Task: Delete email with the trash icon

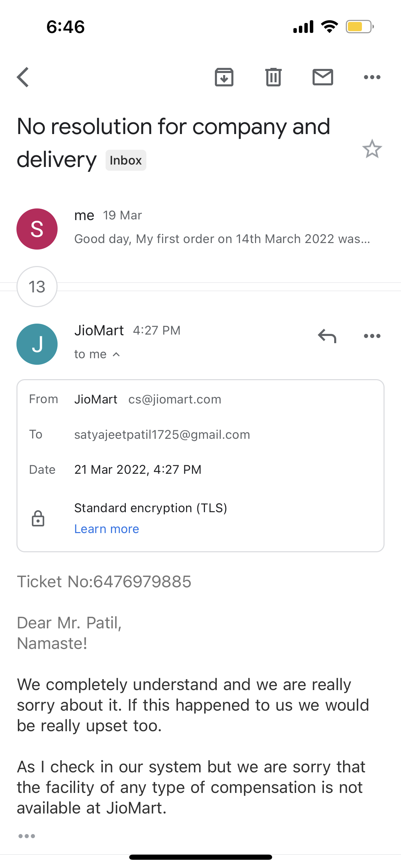Action: (x=273, y=77)
